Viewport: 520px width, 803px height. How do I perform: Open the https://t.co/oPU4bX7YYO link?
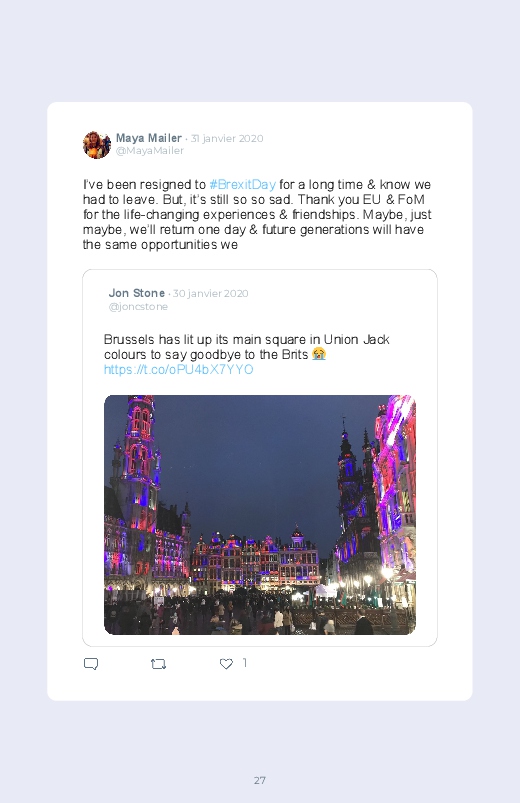pyautogui.click(x=178, y=369)
